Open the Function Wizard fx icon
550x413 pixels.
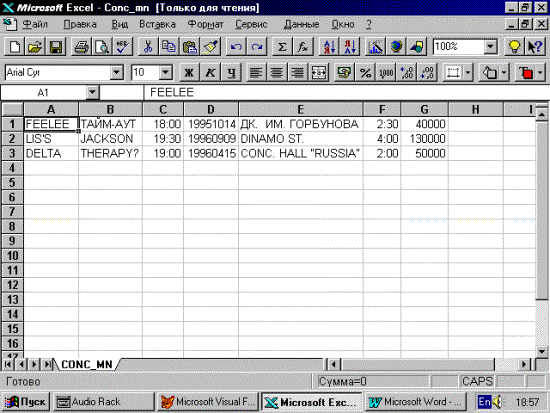point(302,47)
